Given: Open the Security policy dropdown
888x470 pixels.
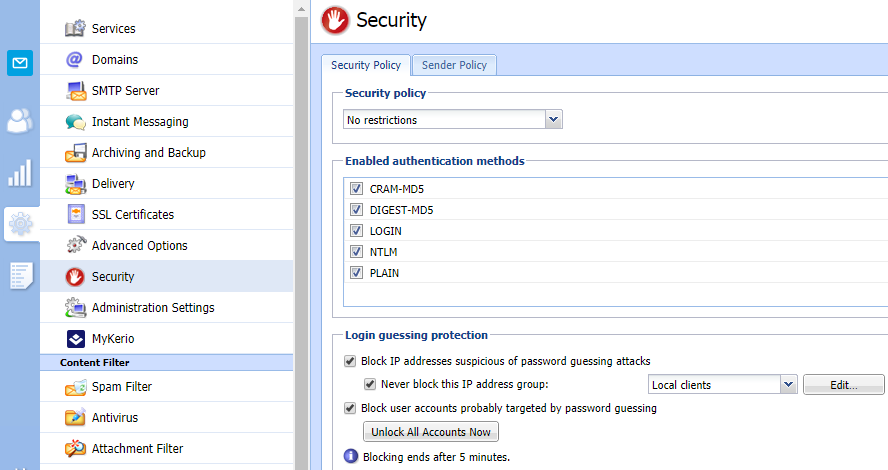Looking at the screenshot, I should (553, 120).
